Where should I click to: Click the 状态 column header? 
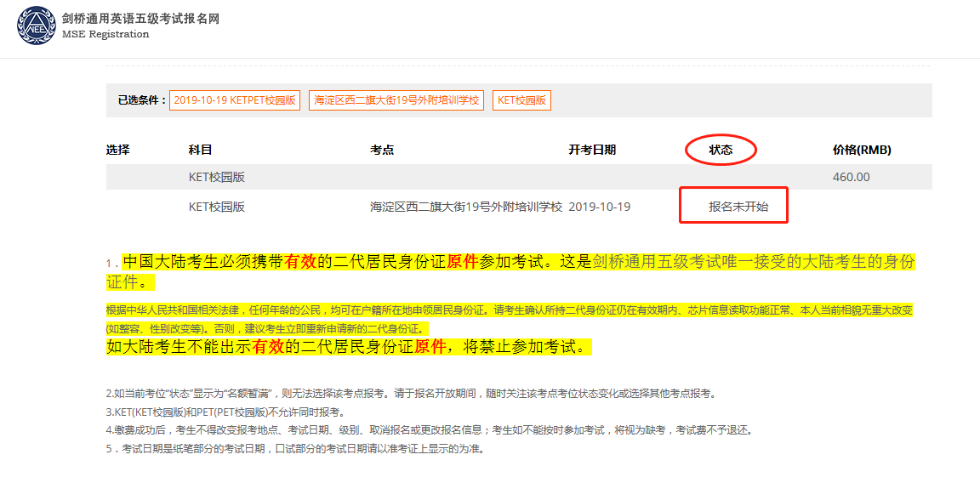[721, 150]
